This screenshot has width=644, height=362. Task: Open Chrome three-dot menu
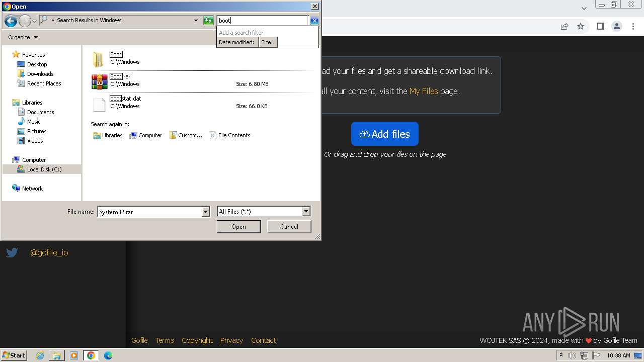point(633,26)
